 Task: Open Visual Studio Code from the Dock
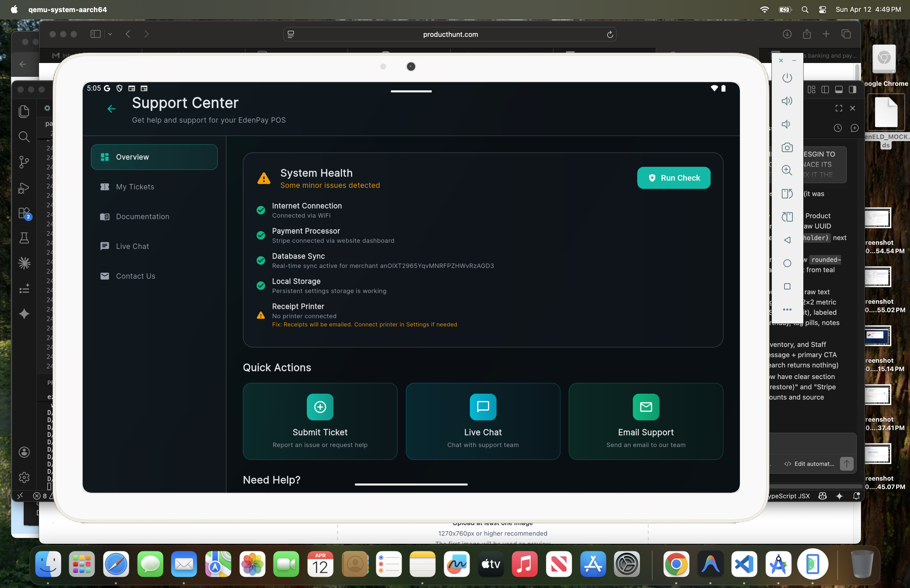(744, 564)
